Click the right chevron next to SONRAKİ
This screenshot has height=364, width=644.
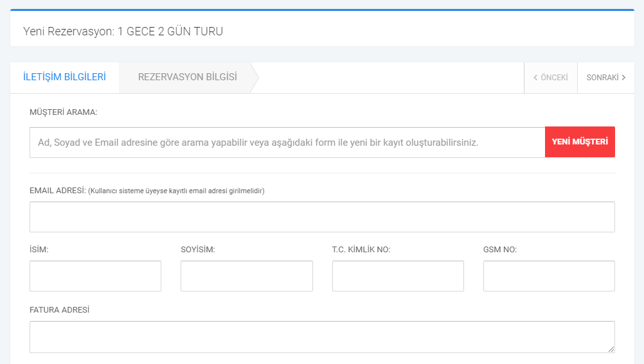pos(623,78)
